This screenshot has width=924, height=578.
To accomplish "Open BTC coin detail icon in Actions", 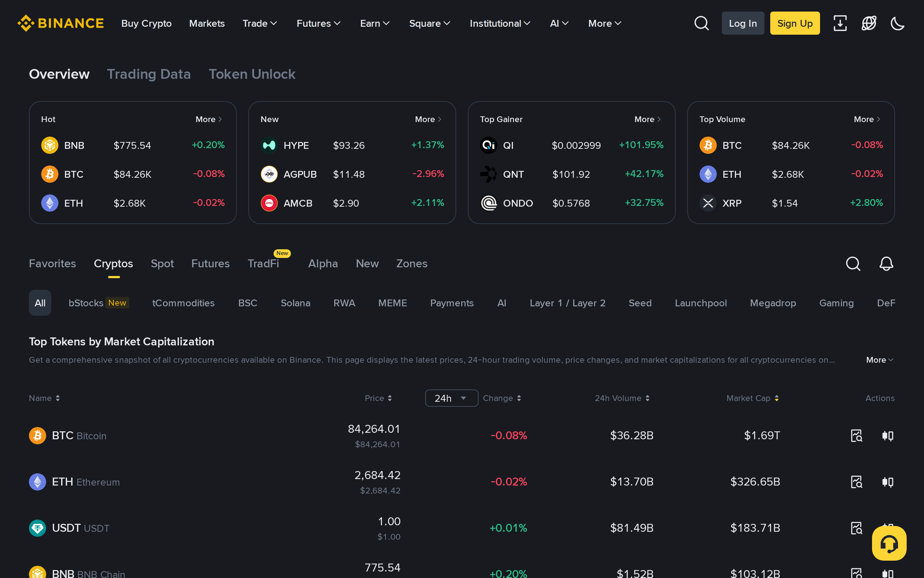I will pos(857,436).
